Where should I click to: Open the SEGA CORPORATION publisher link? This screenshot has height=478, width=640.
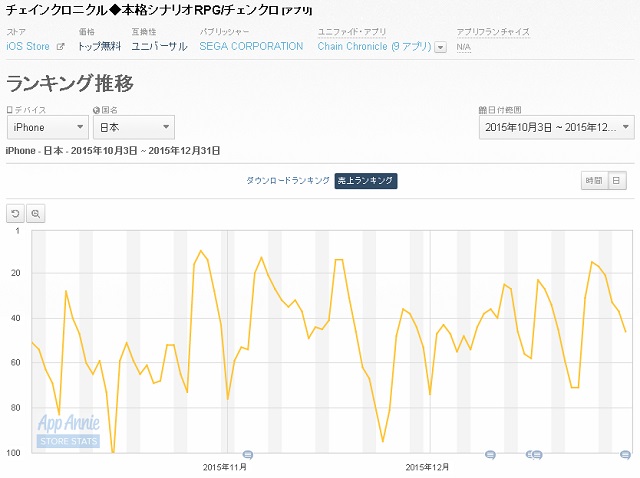click(251, 47)
